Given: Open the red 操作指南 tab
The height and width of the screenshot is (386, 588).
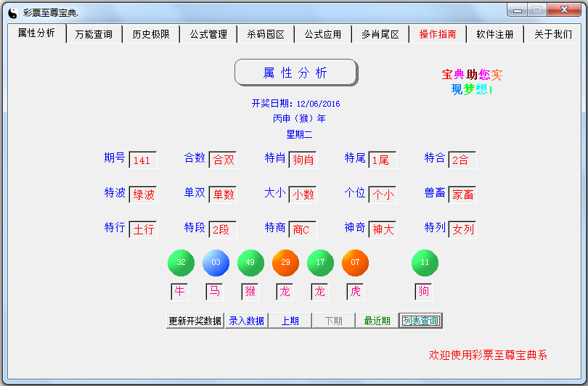Looking at the screenshot, I should point(438,35).
